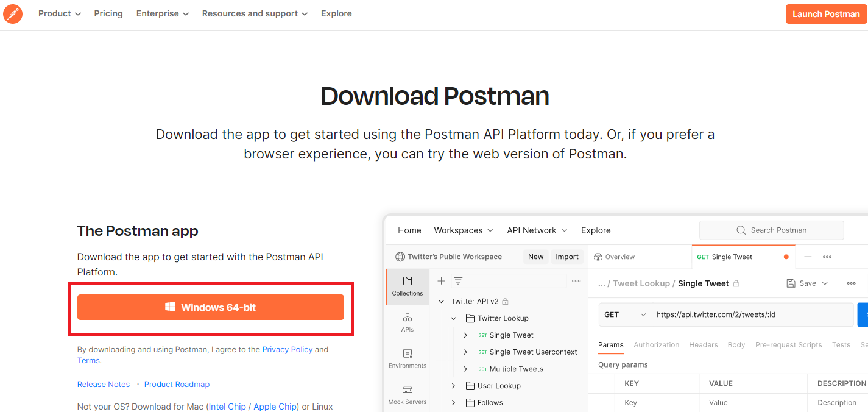Switch to the Pre-request Scripts tab
The height and width of the screenshot is (412, 868).
[x=788, y=345]
